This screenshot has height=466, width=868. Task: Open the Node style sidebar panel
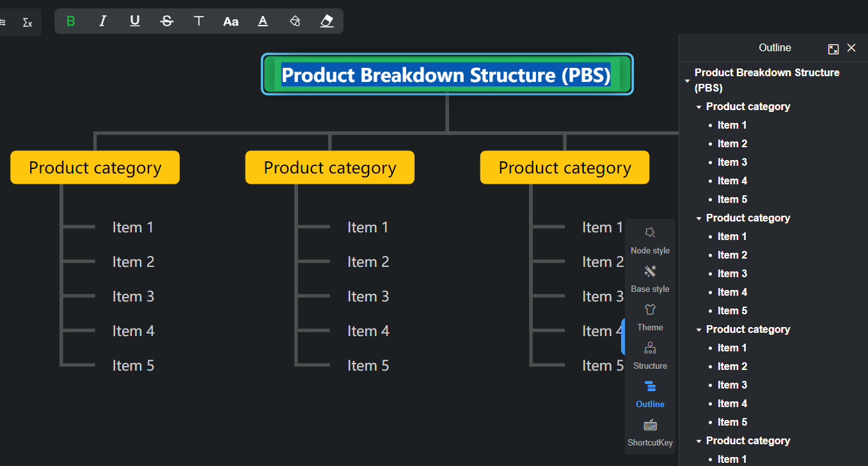click(650, 239)
